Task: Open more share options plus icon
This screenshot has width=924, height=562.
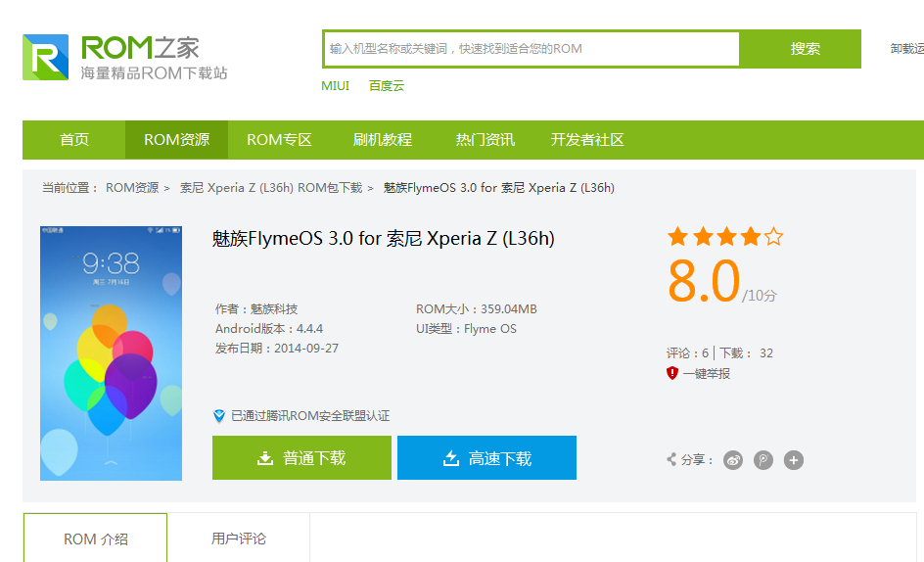Action: pos(794,460)
